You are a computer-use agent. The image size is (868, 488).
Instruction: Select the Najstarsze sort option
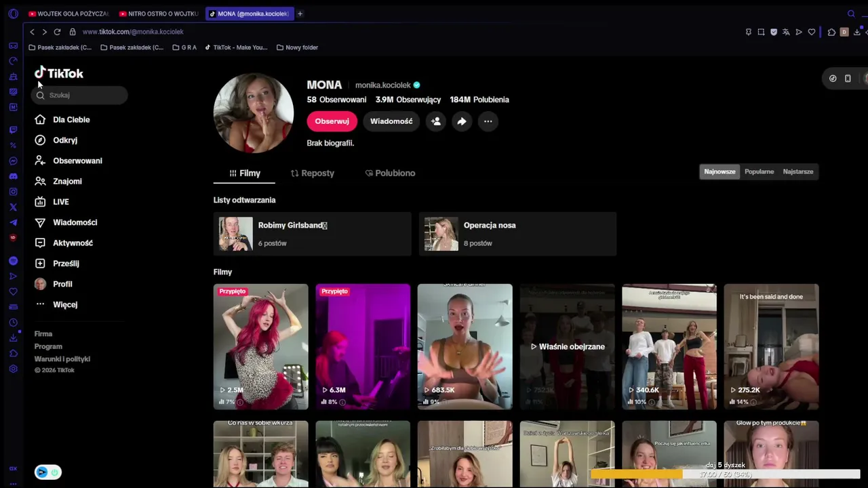click(x=798, y=171)
